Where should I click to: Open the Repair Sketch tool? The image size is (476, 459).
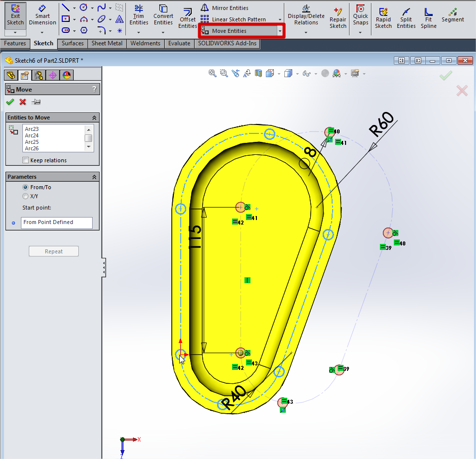338,18
